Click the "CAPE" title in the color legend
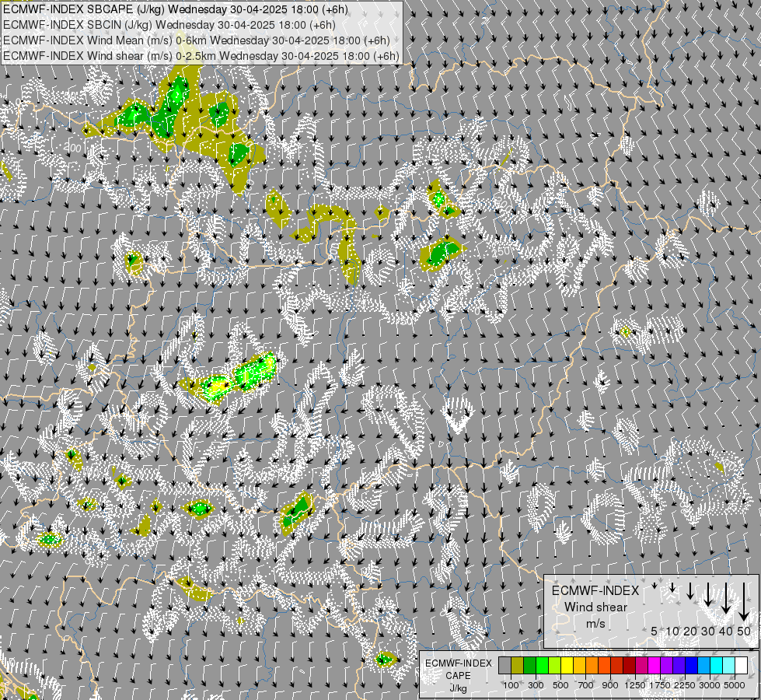The width and height of the screenshot is (761, 700). (x=458, y=676)
